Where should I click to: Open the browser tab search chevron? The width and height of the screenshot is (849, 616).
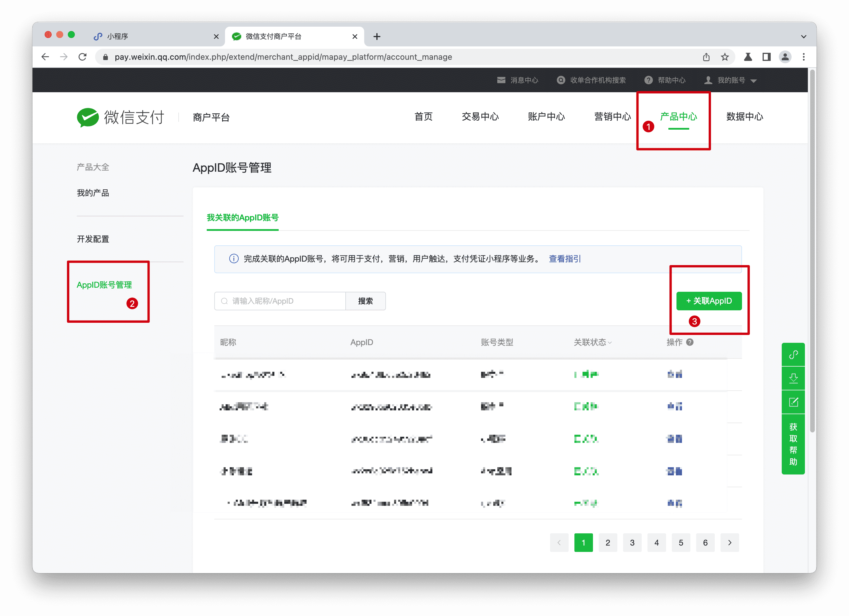pyautogui.click(x=803, y=36)
